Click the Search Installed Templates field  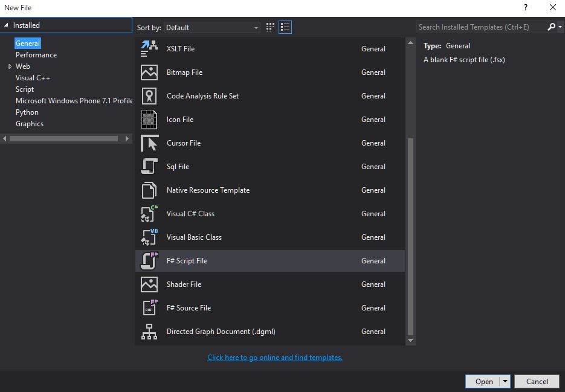coord(480,27)
